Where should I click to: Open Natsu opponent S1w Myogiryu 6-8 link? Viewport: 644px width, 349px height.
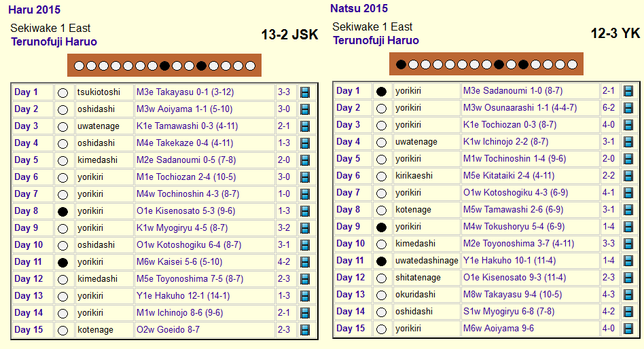pyautogui.click(x=509, y=312)
